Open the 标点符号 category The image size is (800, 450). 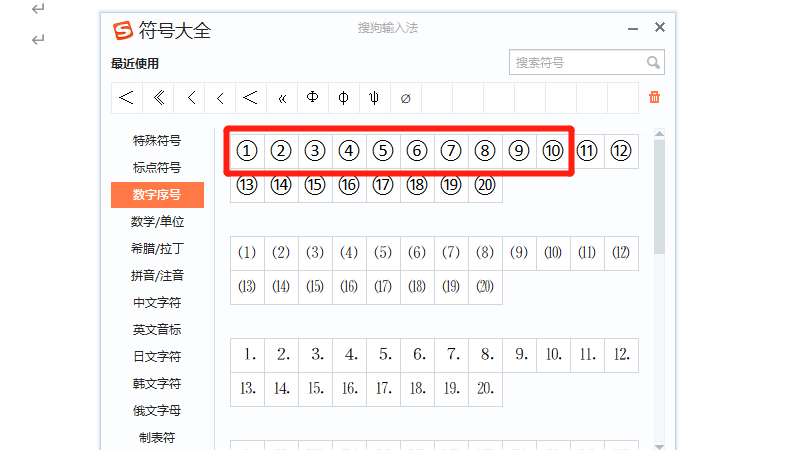pos(157,168)
